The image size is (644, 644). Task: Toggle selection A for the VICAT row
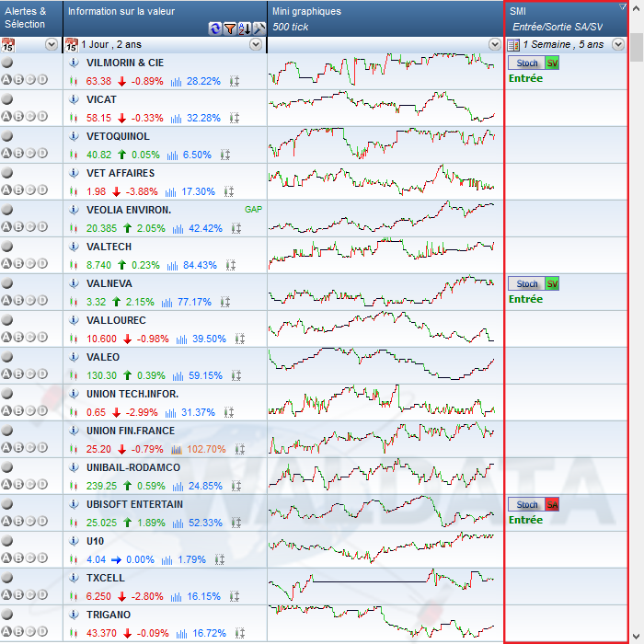6,116
